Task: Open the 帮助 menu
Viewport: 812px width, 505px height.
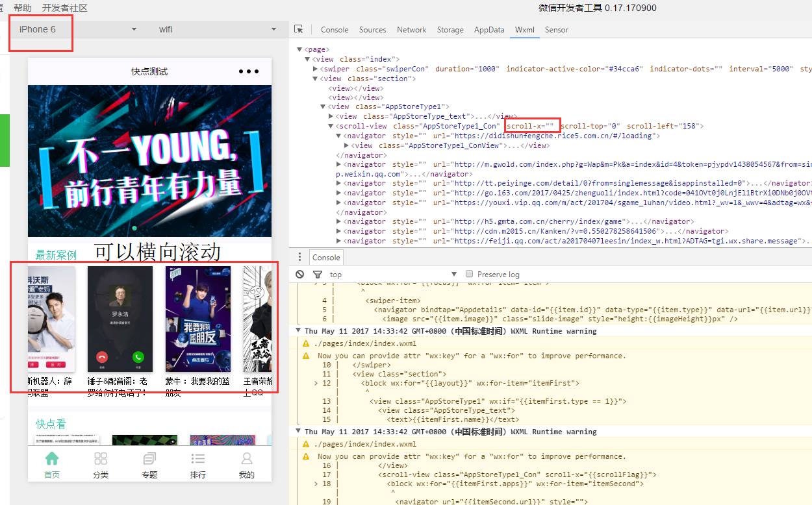Action: [x=22, y=8]
